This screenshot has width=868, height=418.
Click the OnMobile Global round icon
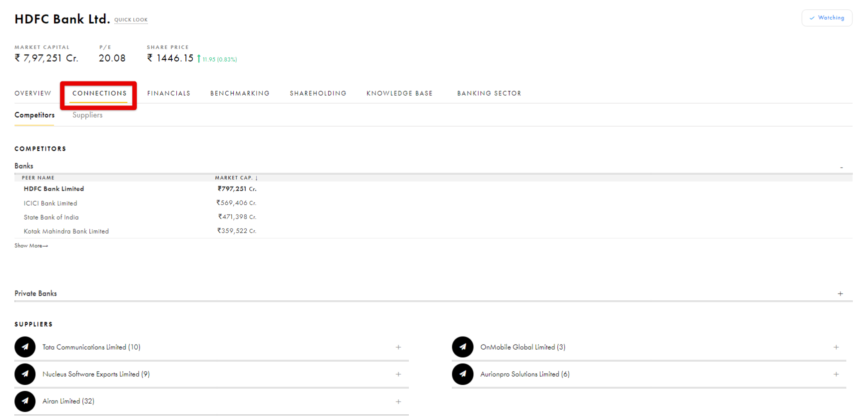tap(462, 347)
